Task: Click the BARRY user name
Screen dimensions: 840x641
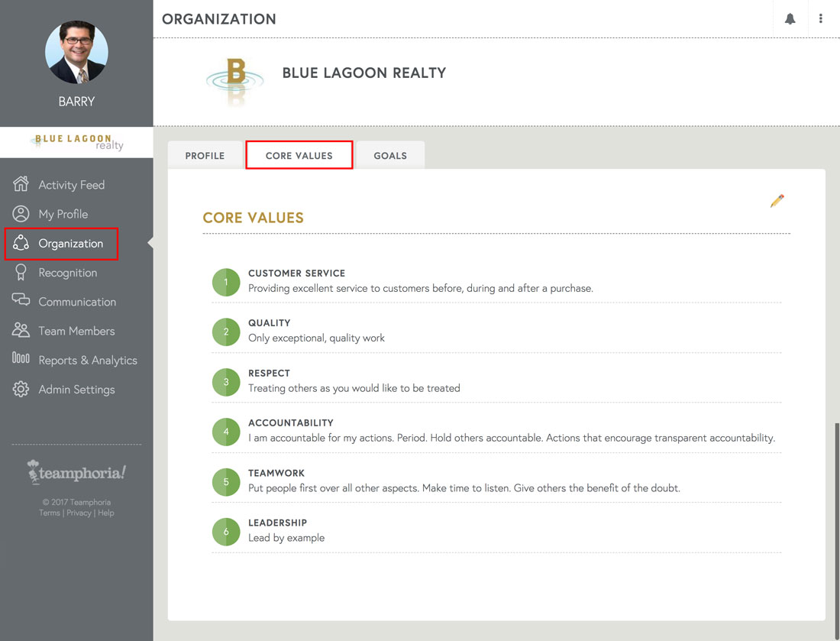Action: (x=76, y=102)
